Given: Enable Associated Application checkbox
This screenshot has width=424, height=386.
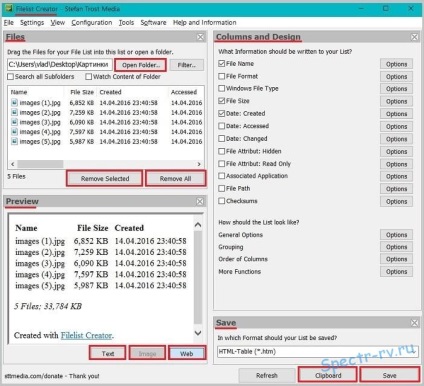Looking at the screenshot, I should [x=222, y=176].
